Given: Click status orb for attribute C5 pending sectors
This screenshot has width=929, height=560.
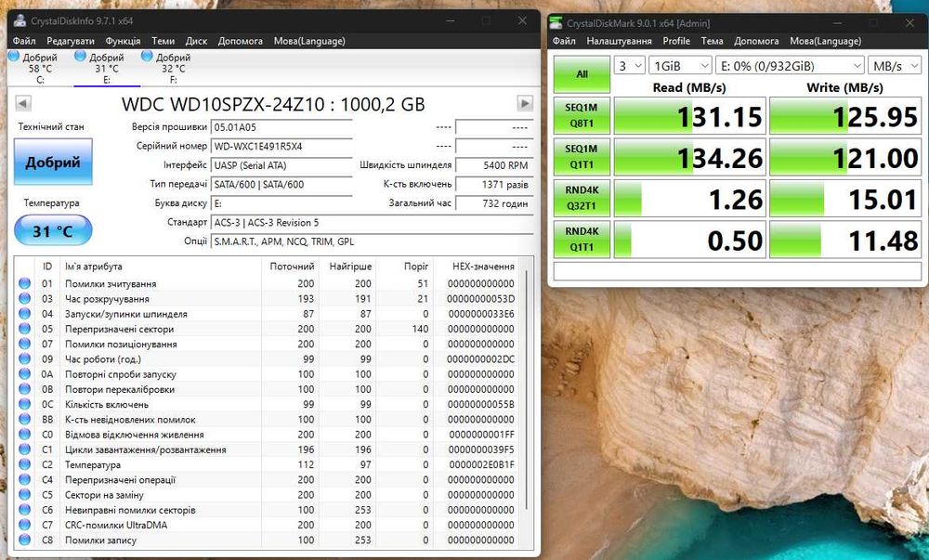Looking at the screenshot, I should (x=24, y=495).
